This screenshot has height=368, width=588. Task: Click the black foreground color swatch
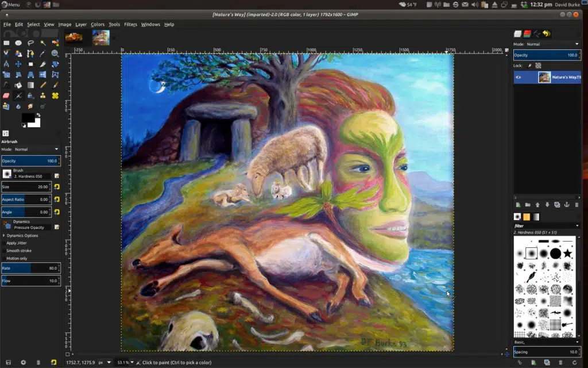point(28,118)
